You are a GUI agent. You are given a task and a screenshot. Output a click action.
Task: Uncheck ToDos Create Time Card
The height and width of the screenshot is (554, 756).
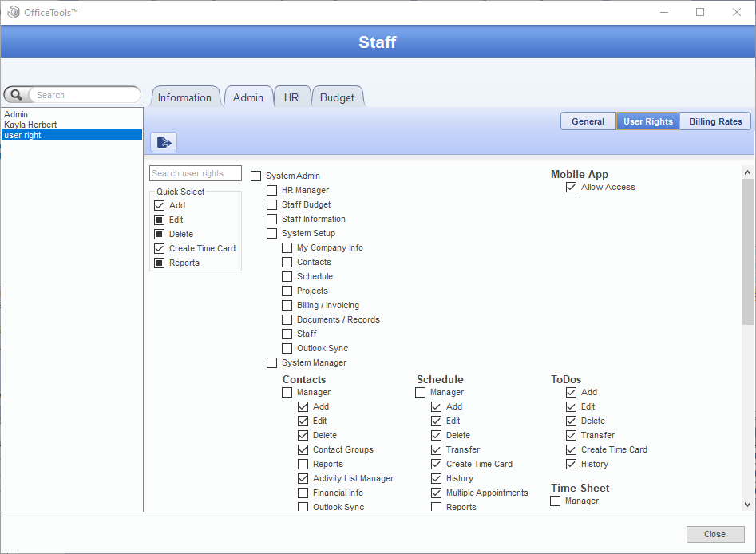(572, 450)
